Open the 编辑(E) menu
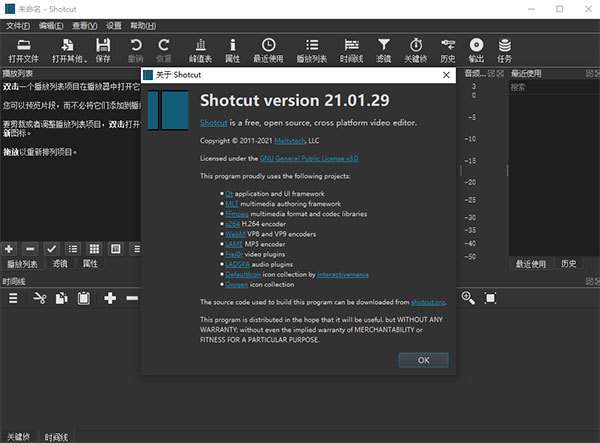Image resolution: width=600 pixels, height=443 pixels. click(51, 26)
